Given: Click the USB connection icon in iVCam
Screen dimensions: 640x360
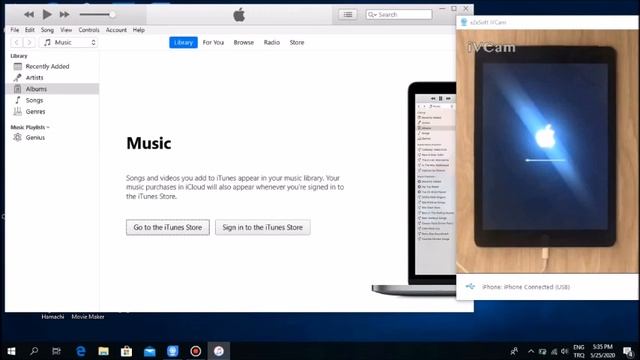Looking at the screenshot, I should (470, 287).
